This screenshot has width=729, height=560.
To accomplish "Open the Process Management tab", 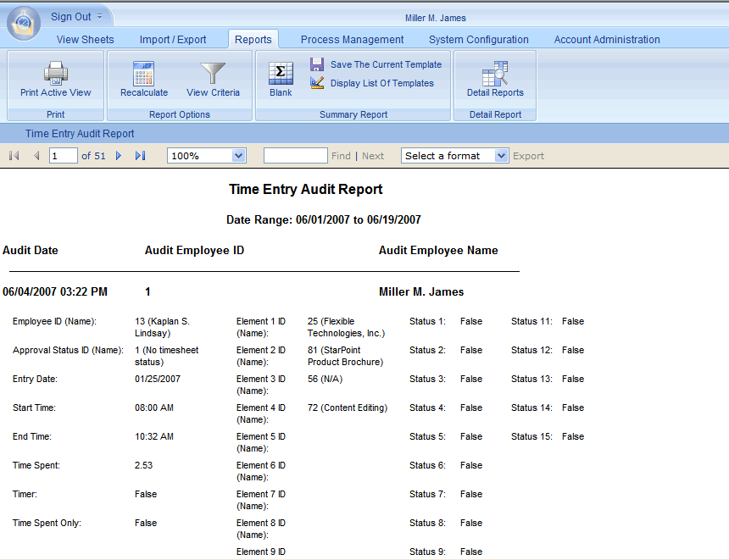I will tap(352, 40).
